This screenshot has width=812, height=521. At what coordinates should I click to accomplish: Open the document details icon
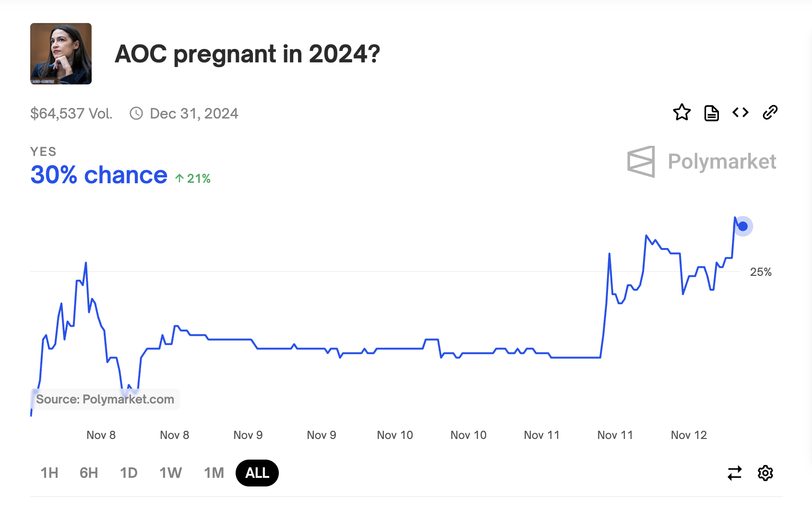point(711,113)
